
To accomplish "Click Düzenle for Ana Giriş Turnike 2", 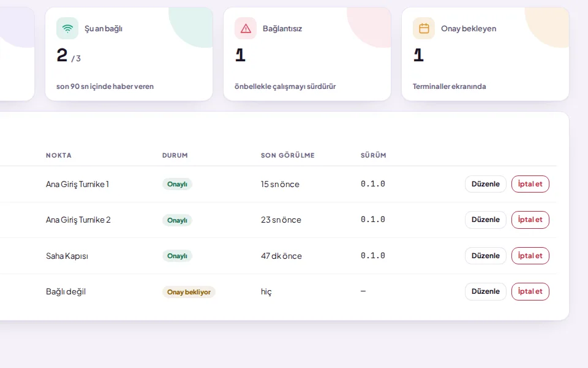I will tap(486, 220).
